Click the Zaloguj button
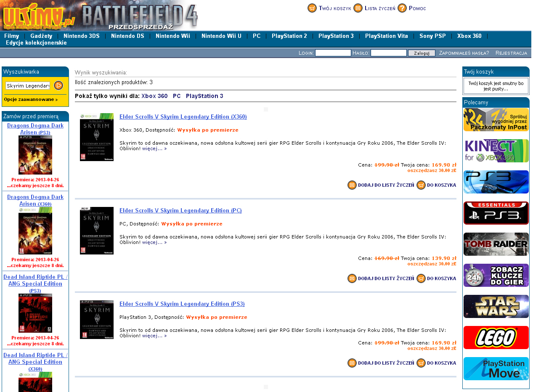Screen dimensions: 533x392 coord(422,53)
